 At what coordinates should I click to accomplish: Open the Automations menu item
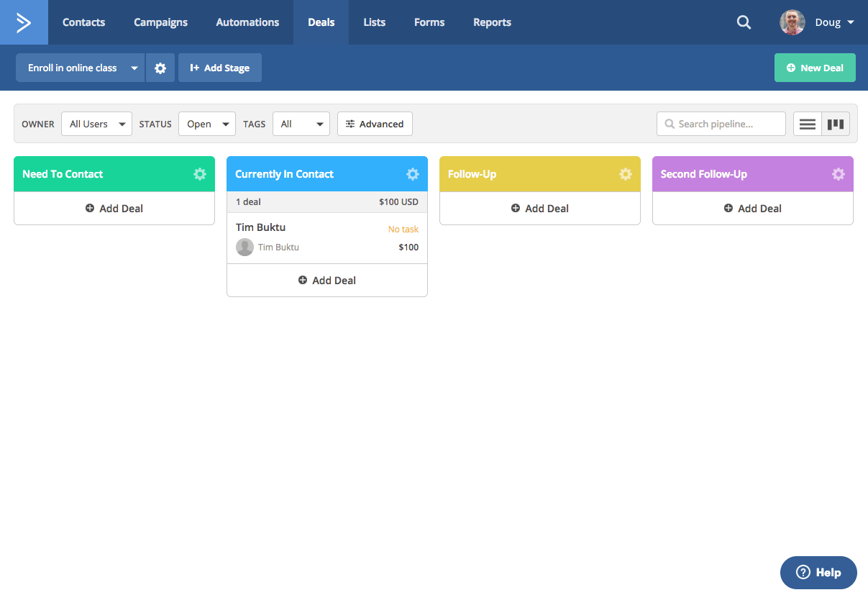(x=247, y=22)
